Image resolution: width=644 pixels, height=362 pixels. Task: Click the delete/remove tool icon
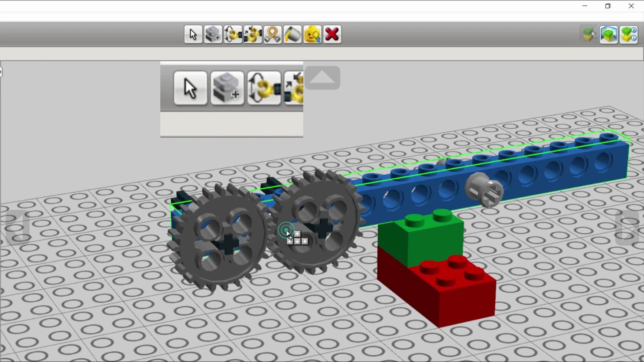click(332, 35)
